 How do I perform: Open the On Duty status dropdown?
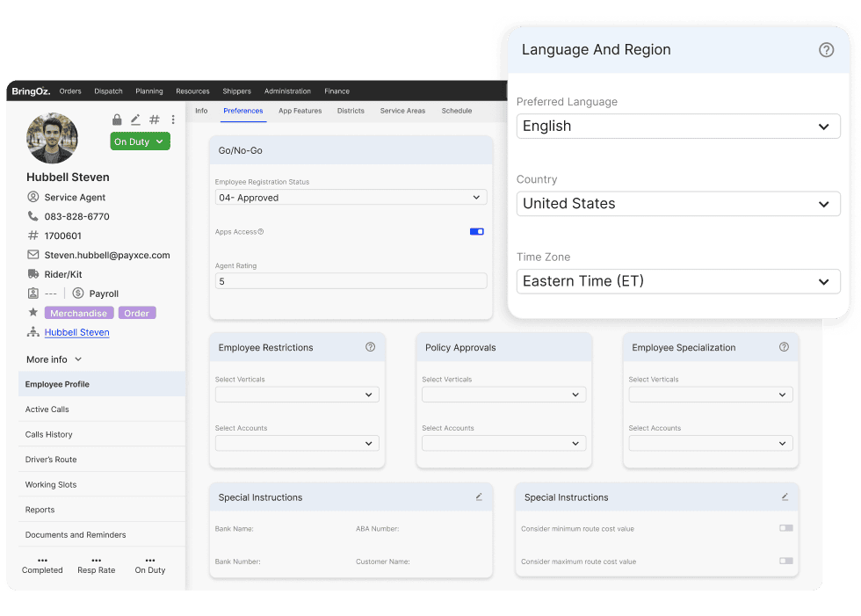tap(140, 141)
